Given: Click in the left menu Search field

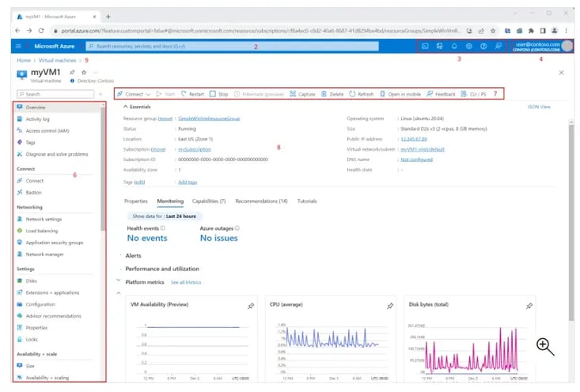Looking at the screenshot, I should pyautogui.click(x=55, y=94).
